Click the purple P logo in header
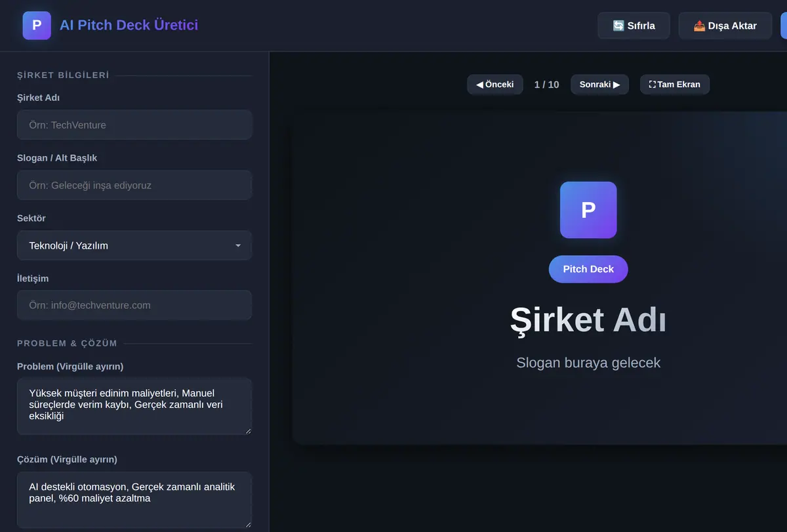Screen dimensions: 787x532 pyautogui.click(x=37, y=26)
